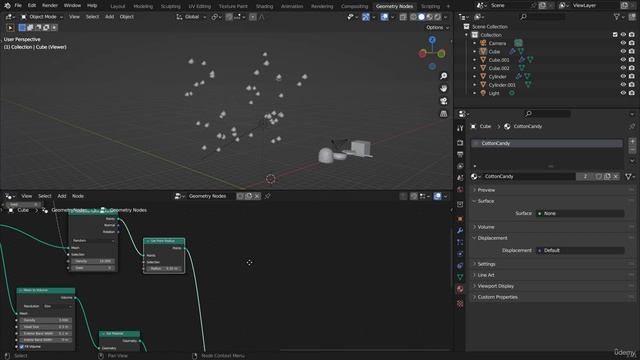Viewport: 640px width, 360px height.
Task: Click the Zoom in/out viewport gizmo icon
Action: click(443, 76)
